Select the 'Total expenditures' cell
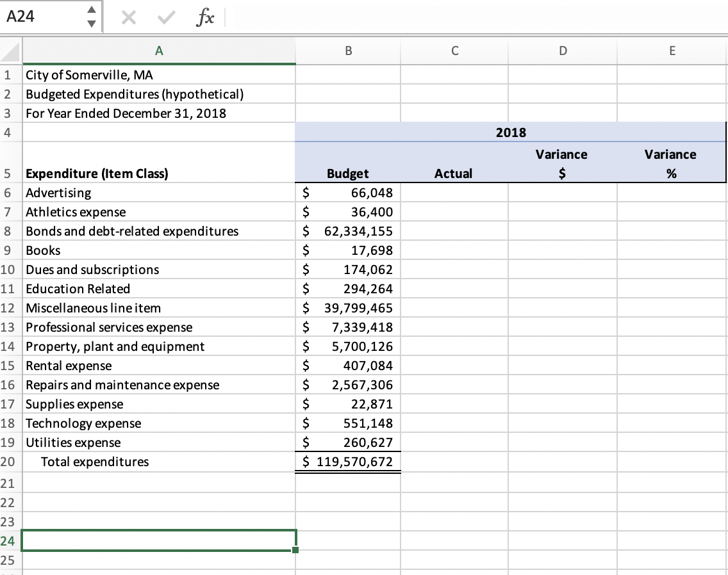This screenshot has width=728, height=575. pos(159,462)
